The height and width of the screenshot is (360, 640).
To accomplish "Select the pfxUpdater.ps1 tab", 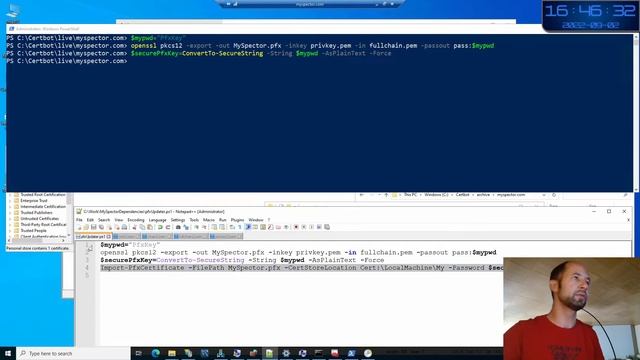I will click(x=93, y=236).
